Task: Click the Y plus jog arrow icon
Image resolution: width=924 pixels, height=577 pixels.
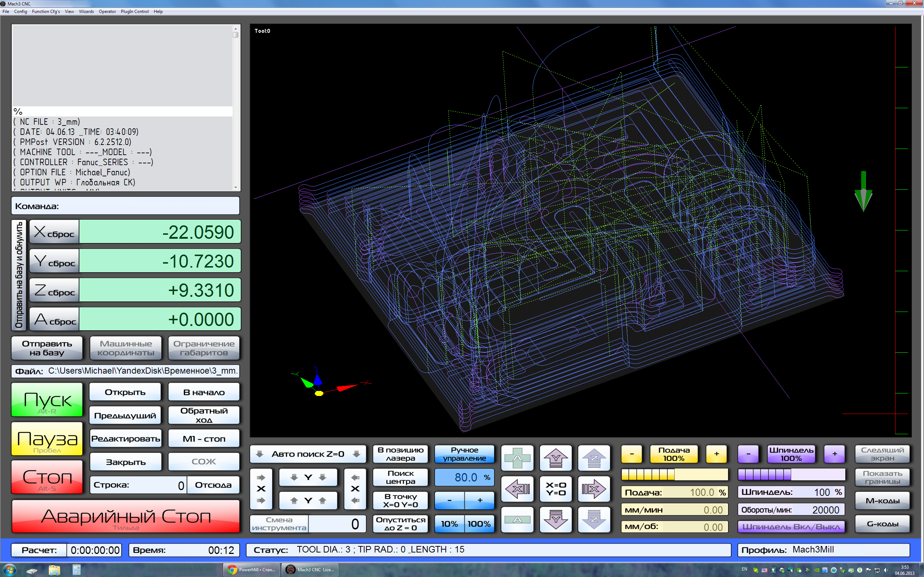Action: [555, 458]
